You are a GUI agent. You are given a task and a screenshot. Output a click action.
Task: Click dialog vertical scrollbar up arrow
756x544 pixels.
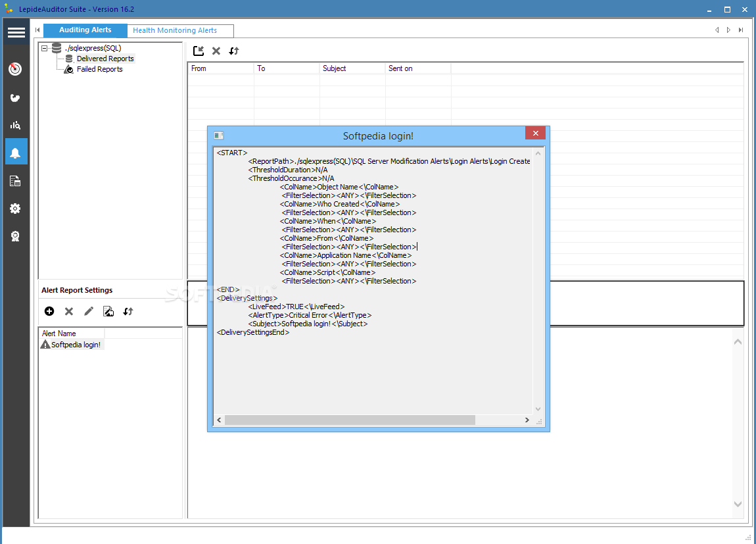click(538, 153)
